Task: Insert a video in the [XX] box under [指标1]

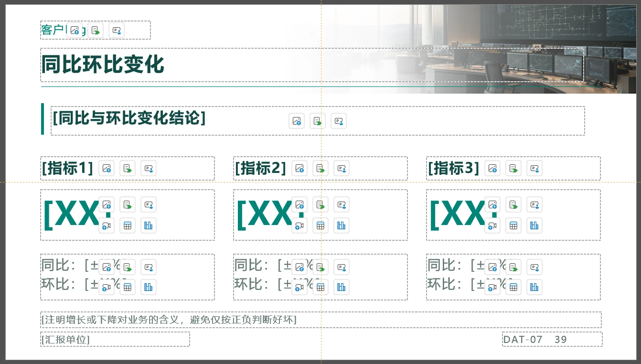Action: 107,225
